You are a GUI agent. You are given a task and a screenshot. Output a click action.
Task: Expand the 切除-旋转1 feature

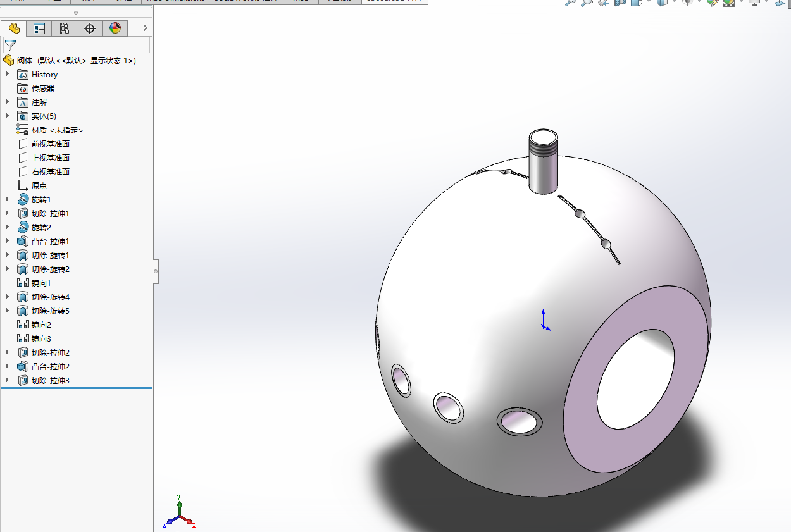[8, 256]
